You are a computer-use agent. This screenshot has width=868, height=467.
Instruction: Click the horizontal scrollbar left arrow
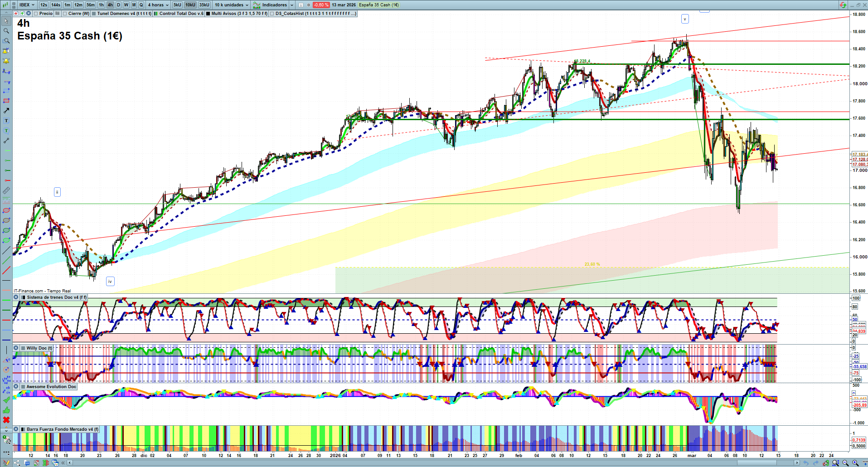coord(69,463)
